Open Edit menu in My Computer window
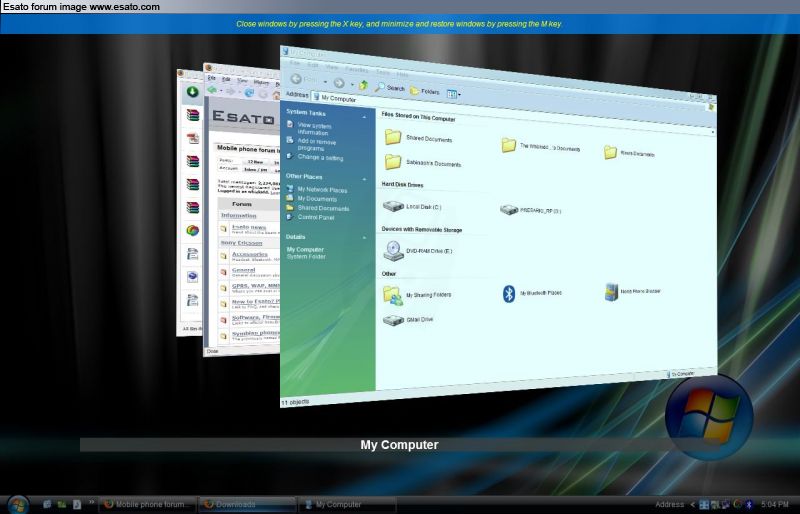This screenshot has height=514, width=800. pos(312,65)
